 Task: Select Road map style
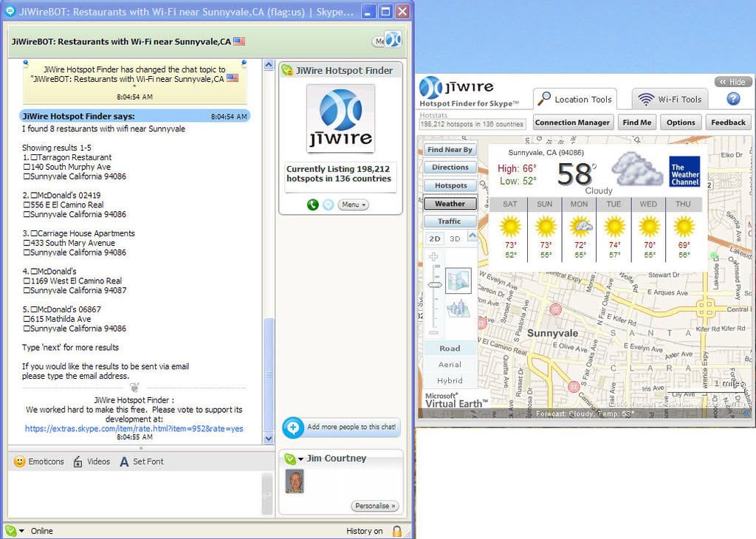pos(450,348)
